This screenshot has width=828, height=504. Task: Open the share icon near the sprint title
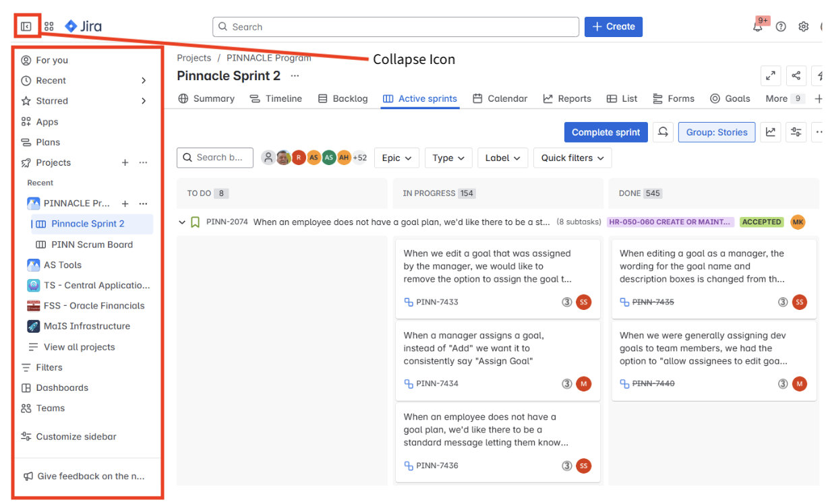(x=797, y=76)
